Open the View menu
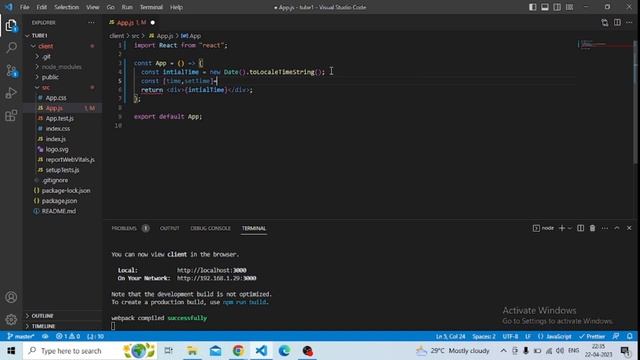 tap(93, 7)
